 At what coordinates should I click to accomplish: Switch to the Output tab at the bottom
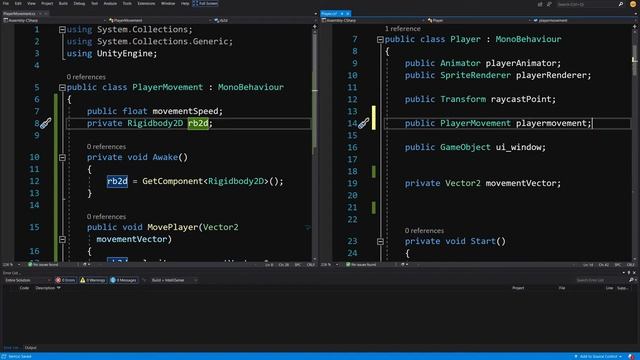coord(31,348)
